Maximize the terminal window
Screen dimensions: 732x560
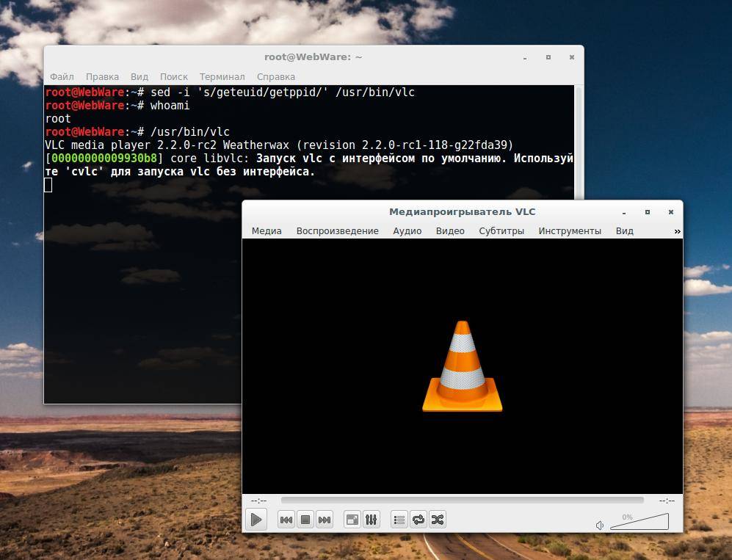548,57
